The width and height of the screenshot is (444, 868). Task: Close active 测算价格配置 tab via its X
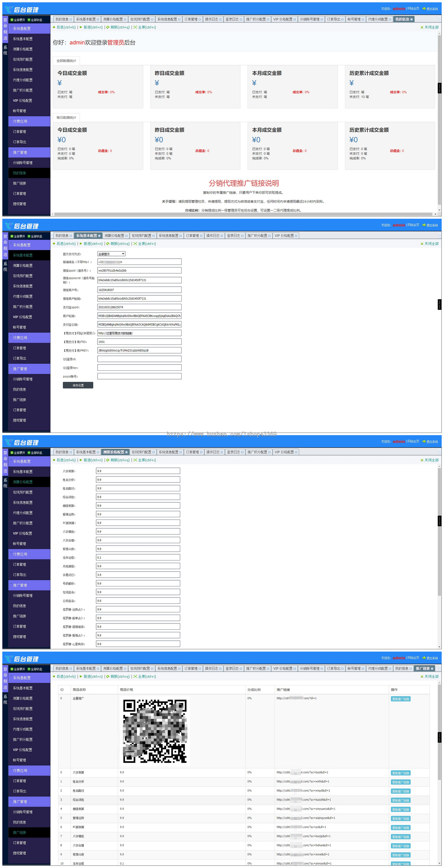coord(127,452)
